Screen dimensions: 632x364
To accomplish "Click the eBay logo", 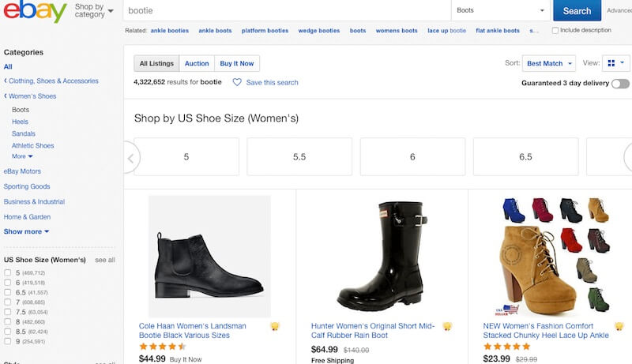I will tap(35, 11).
